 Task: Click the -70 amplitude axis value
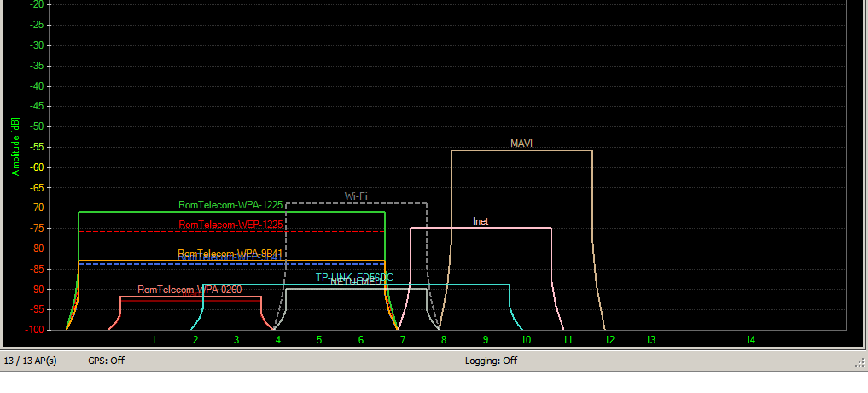point(36,208)
